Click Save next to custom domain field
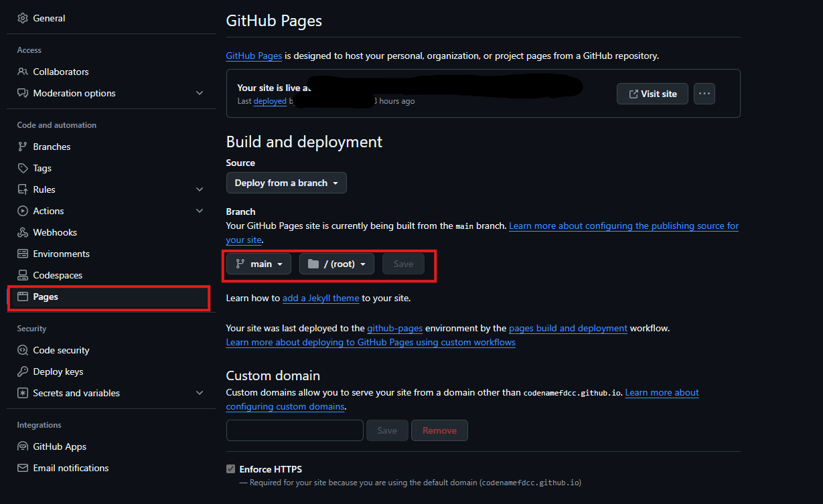 point(387,430)
